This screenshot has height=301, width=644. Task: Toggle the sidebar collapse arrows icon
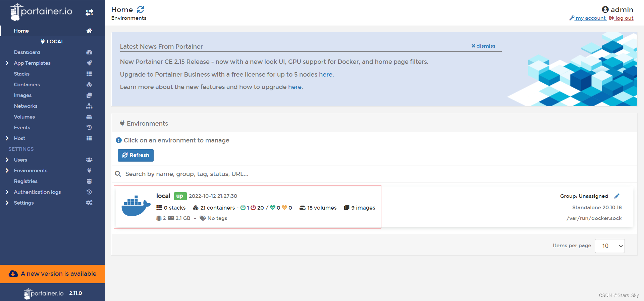point(89,13)
